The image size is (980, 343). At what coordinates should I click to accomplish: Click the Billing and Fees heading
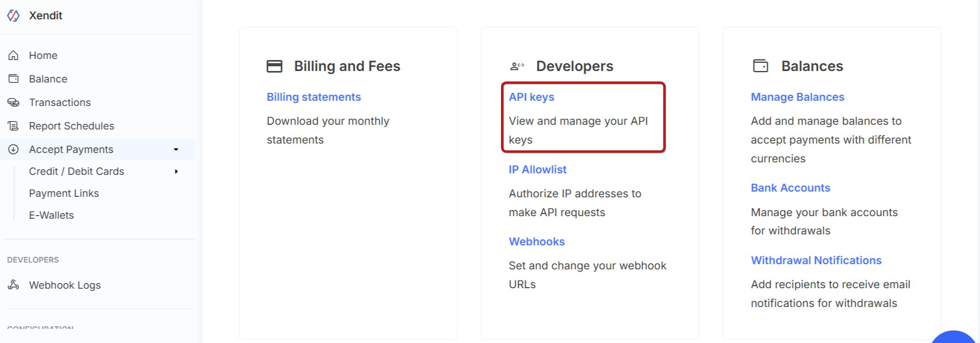347,66
